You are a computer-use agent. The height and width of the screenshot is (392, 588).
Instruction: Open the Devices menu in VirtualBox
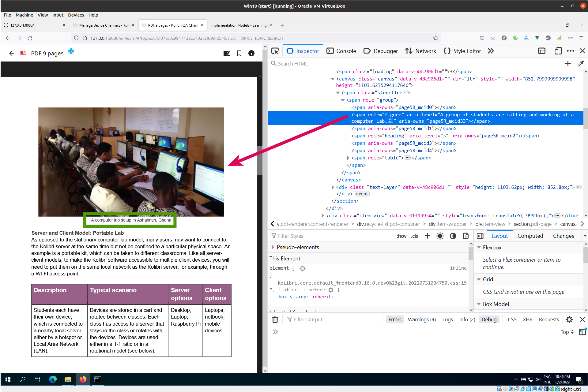click(x=76, y=15)
